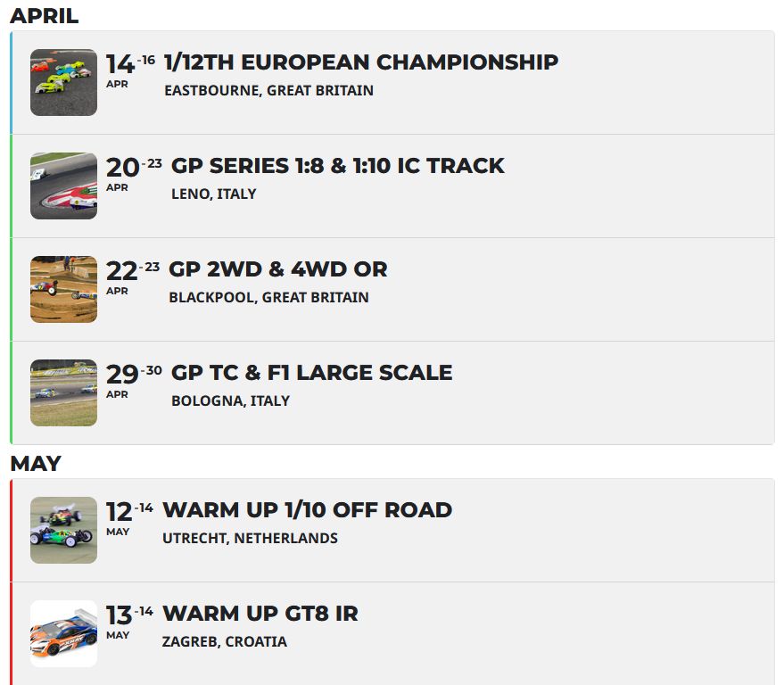This screenshot has width=784, height=685.
Task: Open the 1/12th European Championship thumbnail
Action: (x=63, y=82)
